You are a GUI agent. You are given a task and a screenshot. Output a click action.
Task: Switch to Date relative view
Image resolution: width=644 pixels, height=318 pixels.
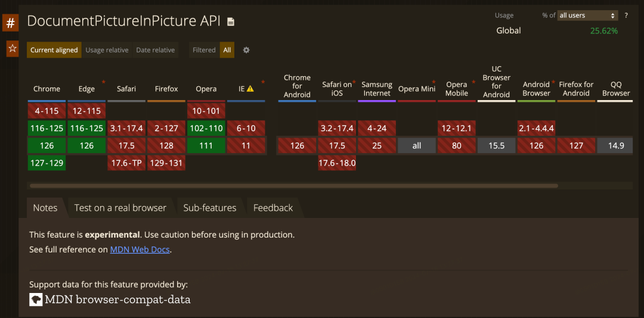tap(155, 50)
